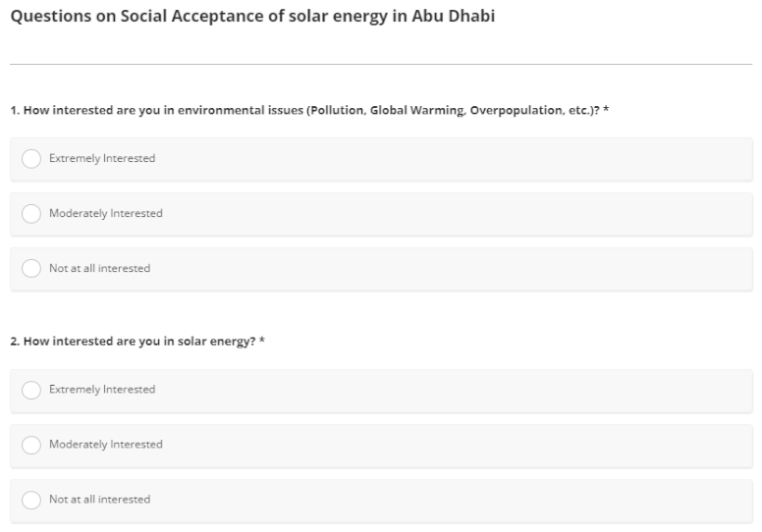Image resolution: width=762 pixels, height=532 pixels.
Task: Select Extremely Interested radio for environmental issues
Action: [31, 159]
